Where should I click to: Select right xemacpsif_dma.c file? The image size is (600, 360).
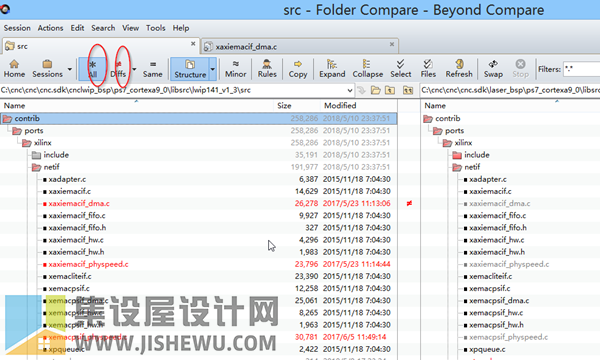499,301
